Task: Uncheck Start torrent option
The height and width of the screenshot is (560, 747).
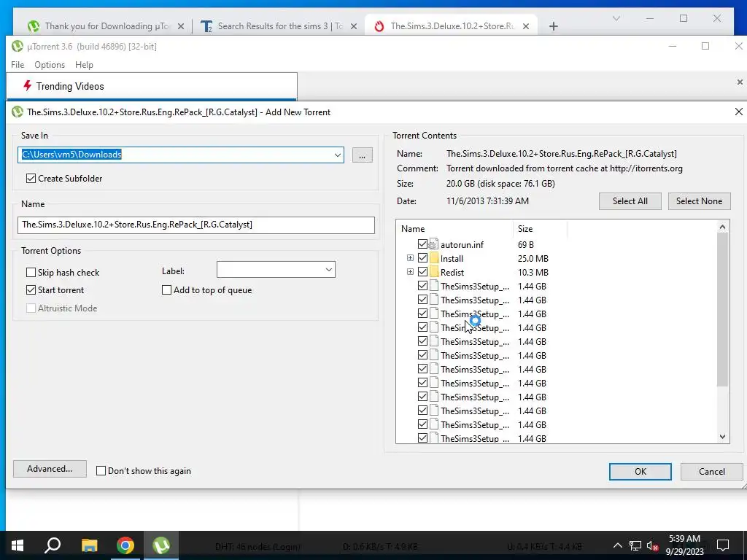Action: 31,289
